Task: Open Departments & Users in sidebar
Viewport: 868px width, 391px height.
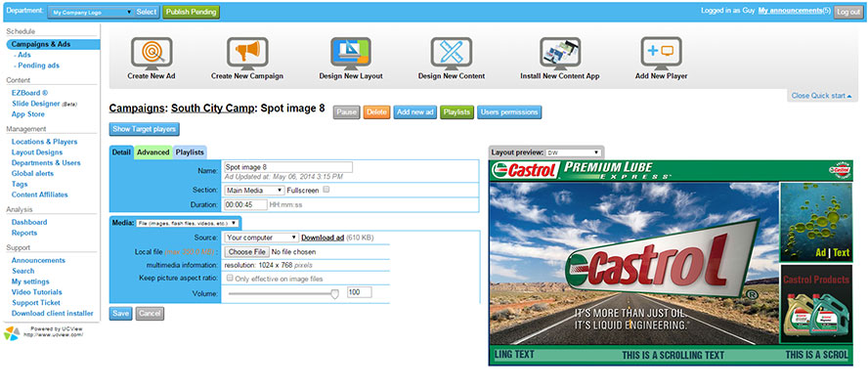Action: 46,163
